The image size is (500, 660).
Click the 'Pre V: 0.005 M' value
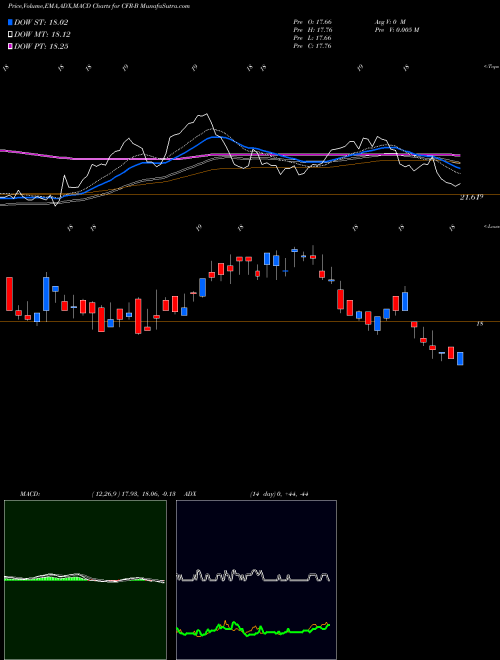click(396, 29)
